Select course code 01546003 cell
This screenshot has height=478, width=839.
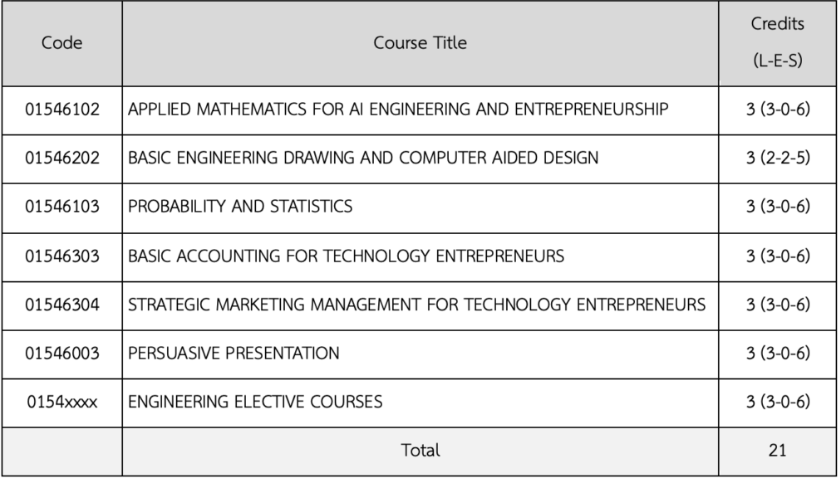tap(62, 353)
